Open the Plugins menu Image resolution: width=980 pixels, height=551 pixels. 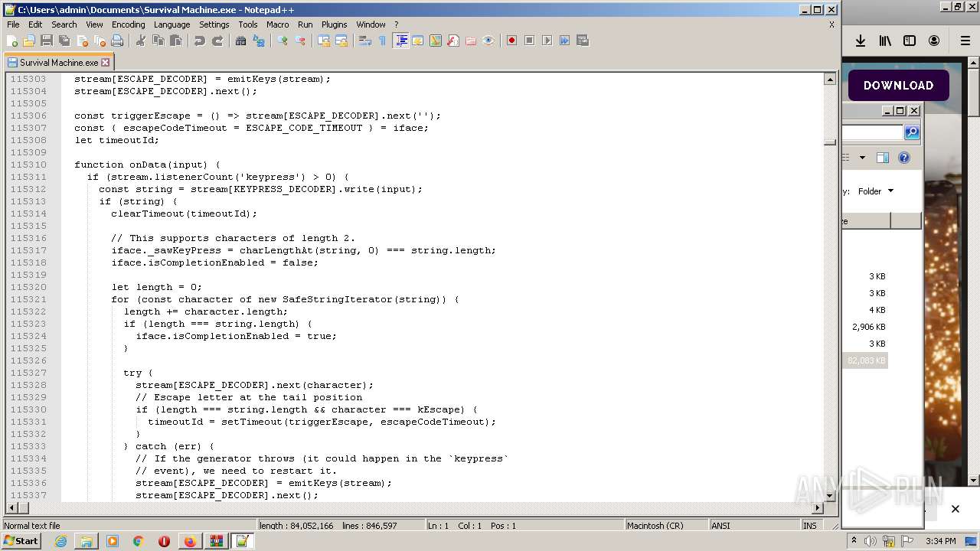coord(334,24)
